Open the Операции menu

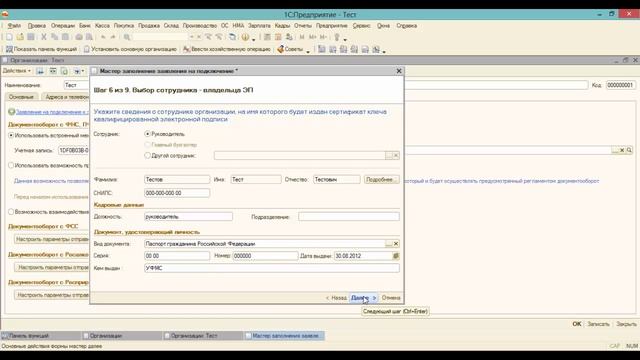click(63, 26)
